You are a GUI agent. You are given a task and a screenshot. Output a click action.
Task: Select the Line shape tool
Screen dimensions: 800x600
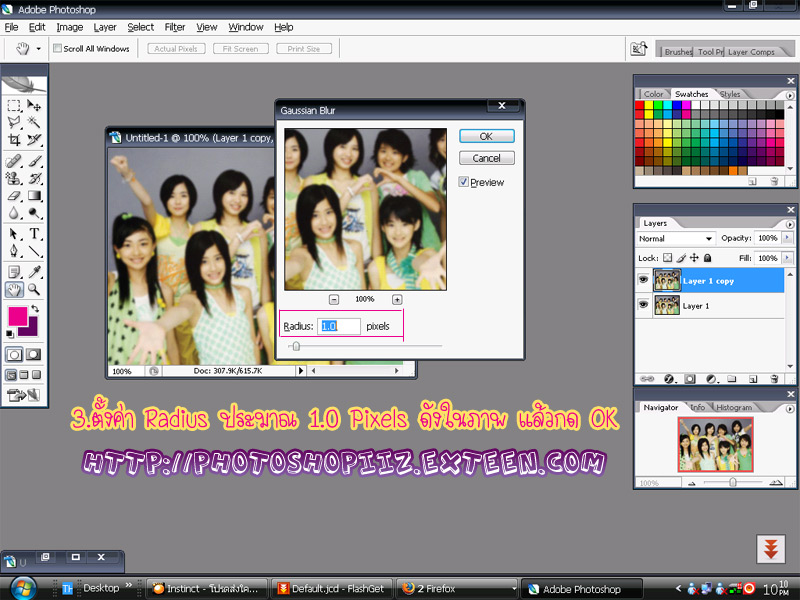click(34, 251)
